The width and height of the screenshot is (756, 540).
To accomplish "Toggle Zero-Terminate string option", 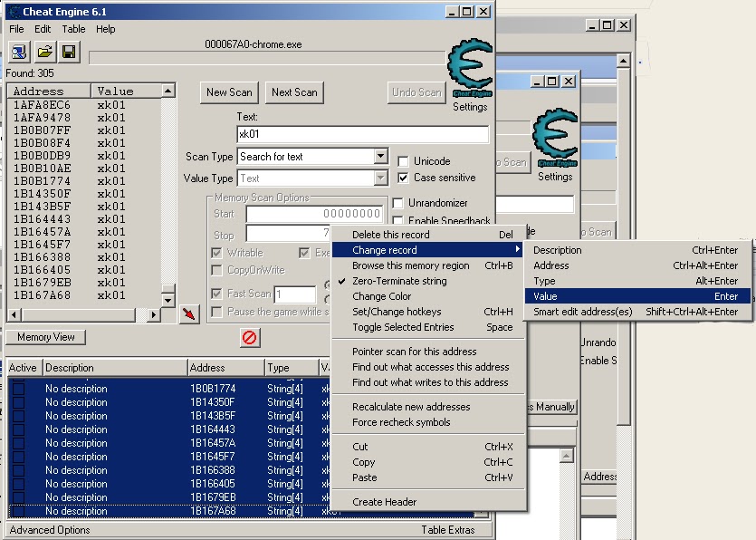I will [x=427, y=281].
